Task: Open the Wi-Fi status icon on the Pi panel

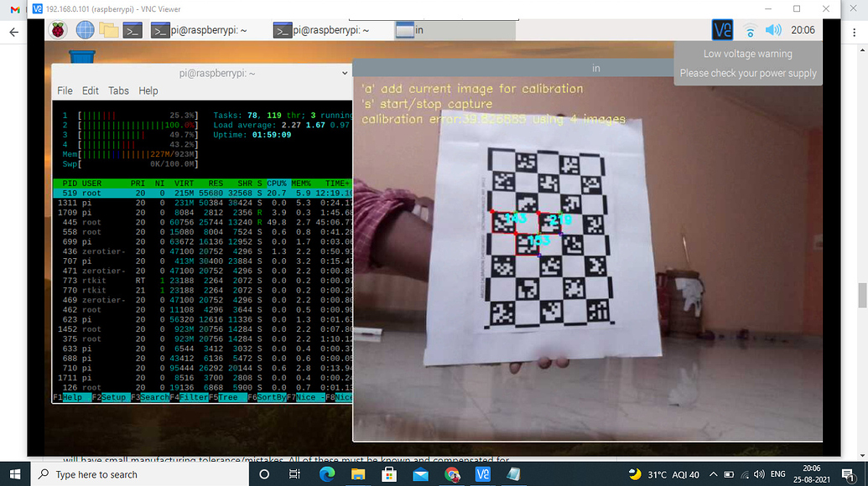Action: (749, 30)
